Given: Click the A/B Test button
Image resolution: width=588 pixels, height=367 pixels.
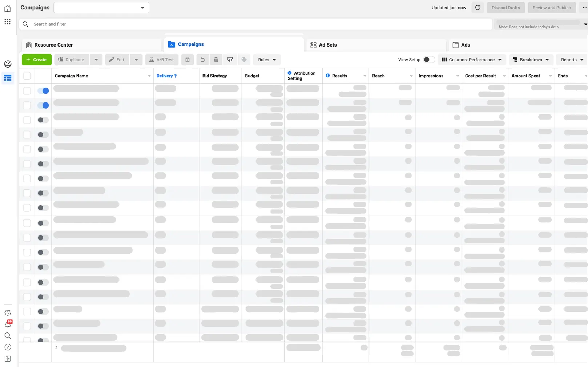Looking at the screenshot, I should 162,60.
